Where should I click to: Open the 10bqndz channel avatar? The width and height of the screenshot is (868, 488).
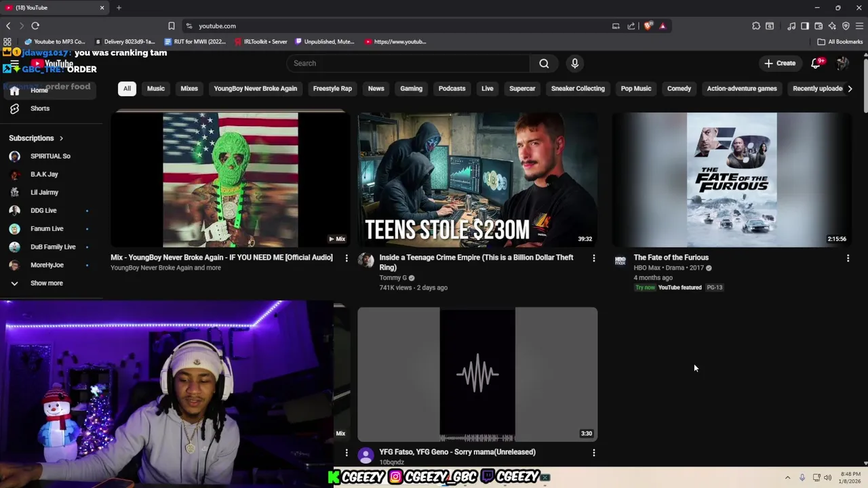pos(366,455)
